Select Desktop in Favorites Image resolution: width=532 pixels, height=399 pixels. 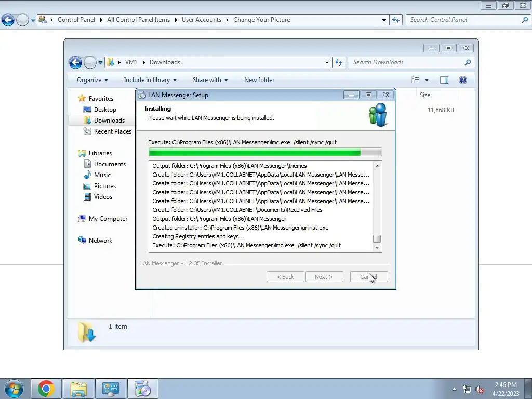(105, 110)
